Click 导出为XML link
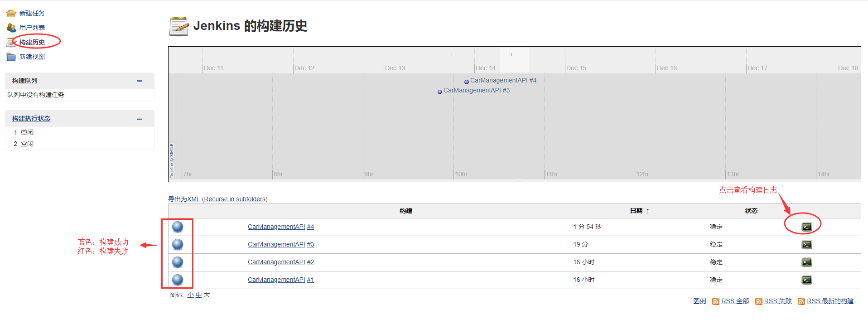Screen dimensions: 868x329 tap(184, 199)
